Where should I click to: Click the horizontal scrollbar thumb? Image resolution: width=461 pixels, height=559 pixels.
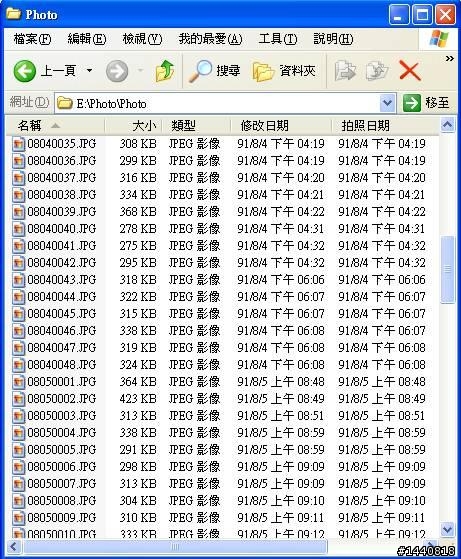(175, 547)
